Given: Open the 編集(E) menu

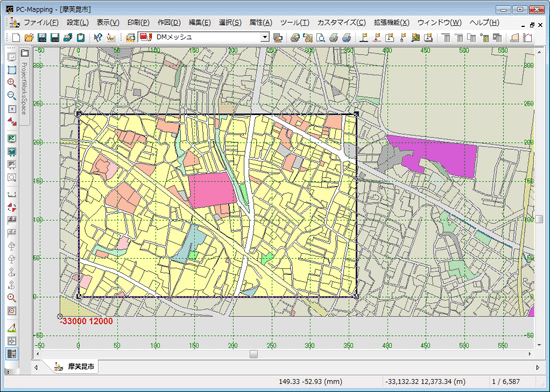Looking at the screenshot, I should pyautogui.click(x=200, y=23).
